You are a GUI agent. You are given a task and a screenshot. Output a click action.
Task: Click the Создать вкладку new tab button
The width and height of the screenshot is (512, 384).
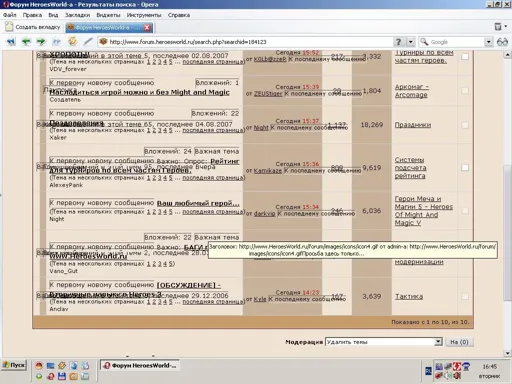click(33, 27)
